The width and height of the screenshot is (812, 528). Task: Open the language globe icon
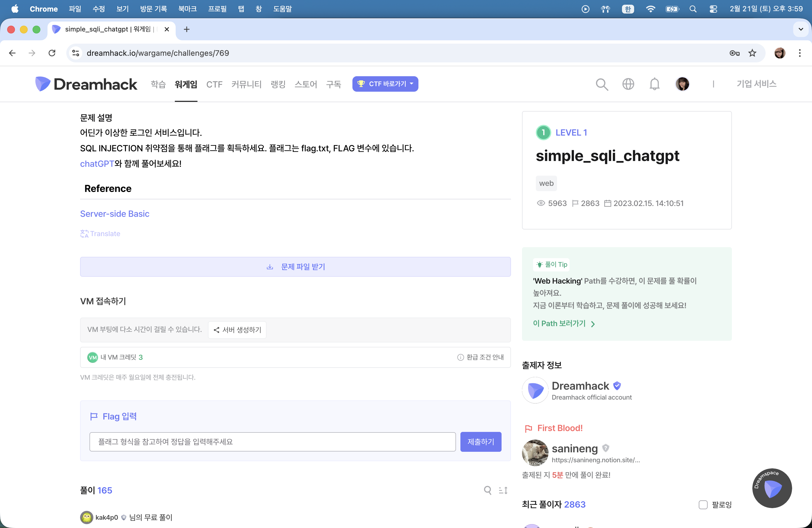coord(628,84)
